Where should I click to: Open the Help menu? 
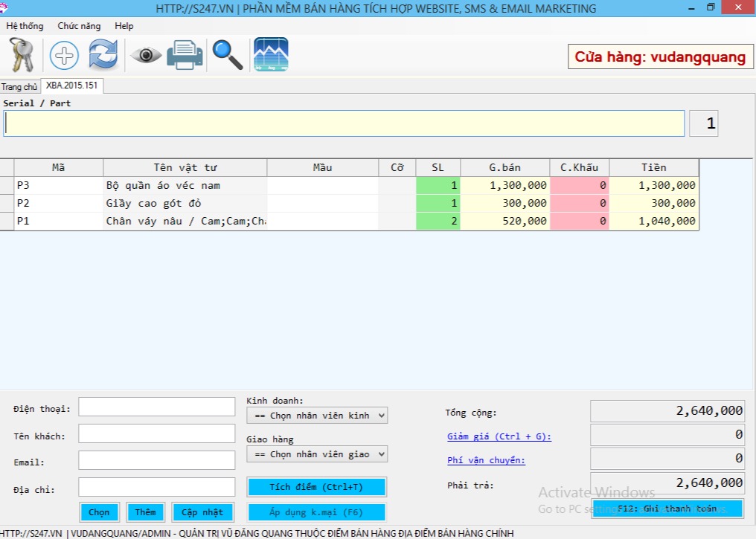(x=124, y=26)
